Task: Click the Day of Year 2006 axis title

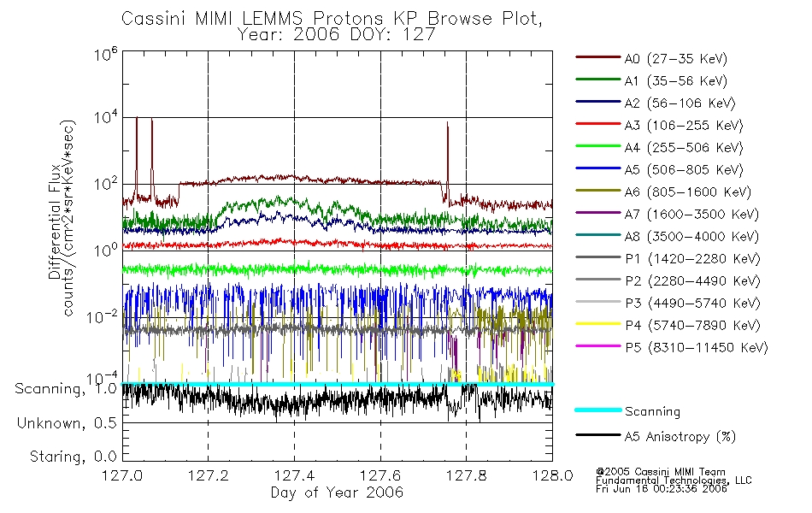Action: click(337, 492)
